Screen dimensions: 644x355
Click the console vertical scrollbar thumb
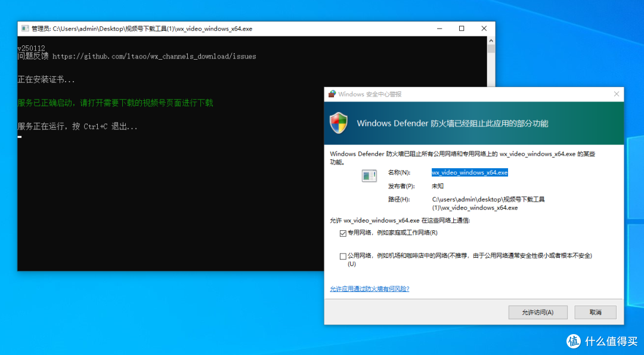[491, 49]
